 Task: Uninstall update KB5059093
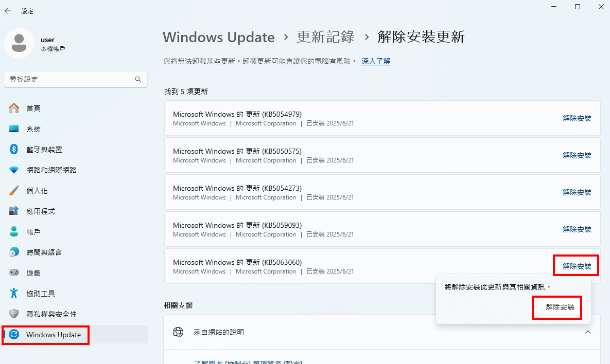coord(577,229)
